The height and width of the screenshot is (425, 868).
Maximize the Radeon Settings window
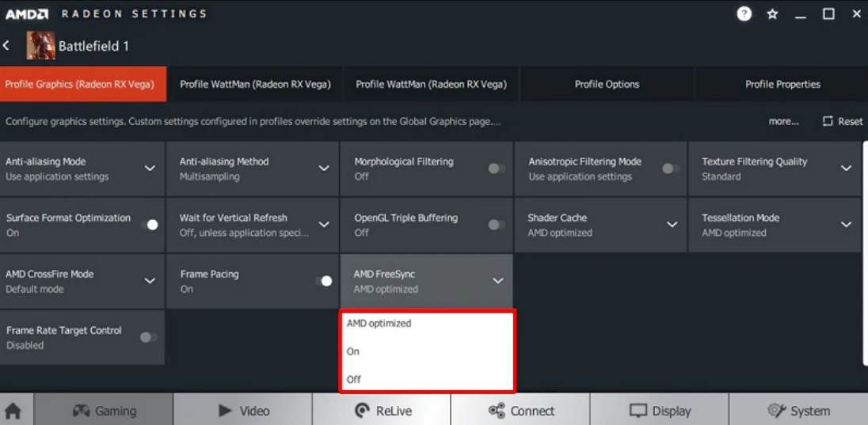(828, 14)
